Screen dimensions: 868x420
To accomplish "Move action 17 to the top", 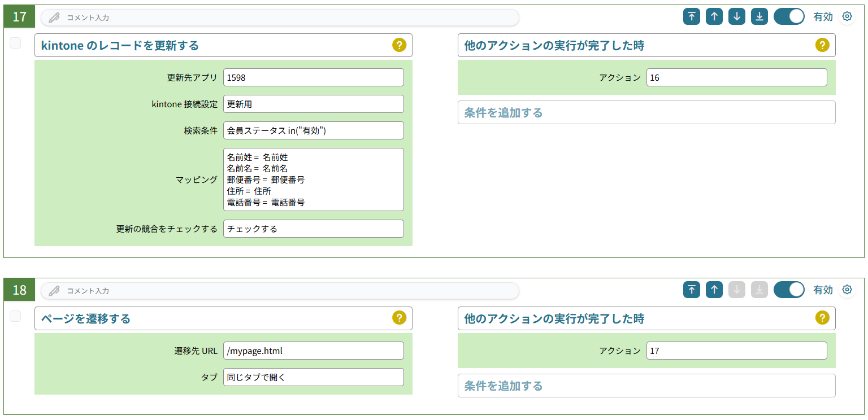I will pyautogui.click(x=691, y=17).
